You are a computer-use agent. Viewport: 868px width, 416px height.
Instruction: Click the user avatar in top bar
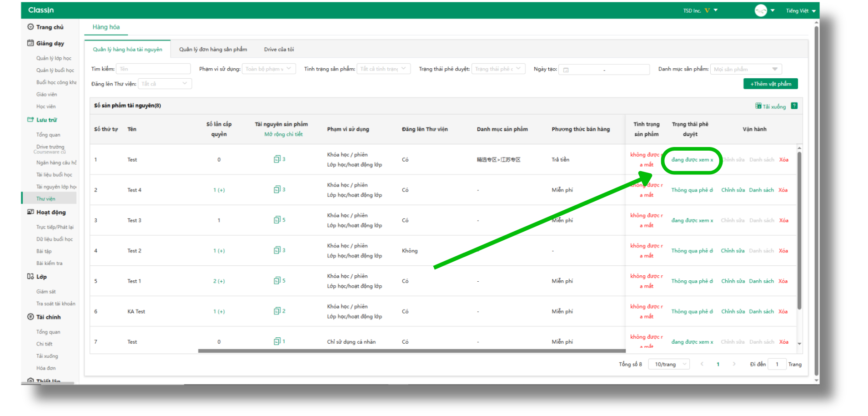coord(760,10)
